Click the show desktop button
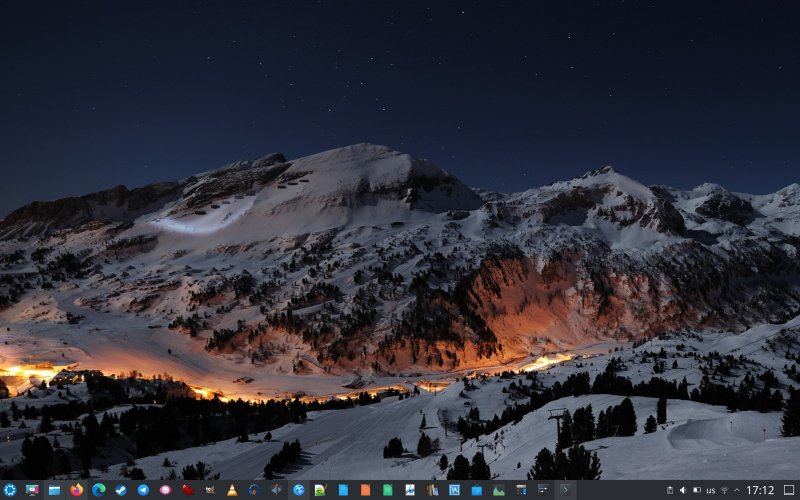The image size is (800, 500). point(789,490)
